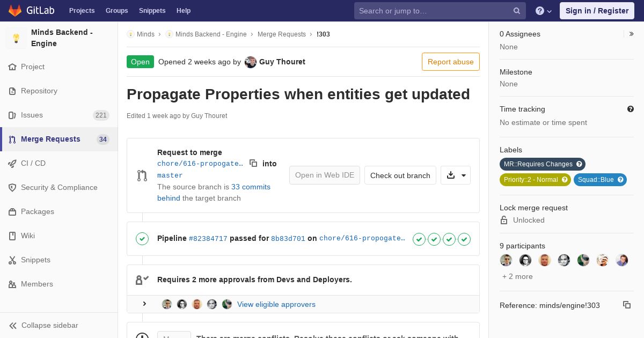Click the Open status badge
Viewport: 644px width, 338px height.
pos(140,62)
